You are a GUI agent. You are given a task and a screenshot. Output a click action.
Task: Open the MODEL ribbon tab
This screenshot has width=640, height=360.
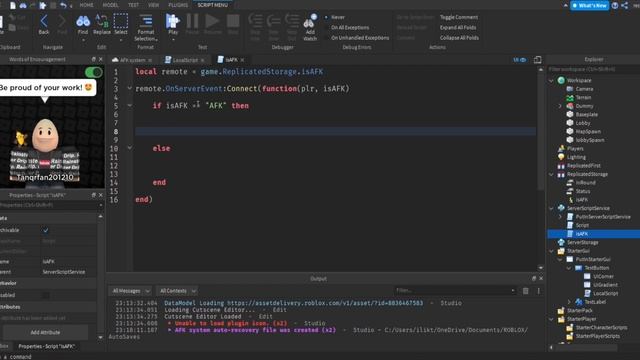(x=110, y=5)
